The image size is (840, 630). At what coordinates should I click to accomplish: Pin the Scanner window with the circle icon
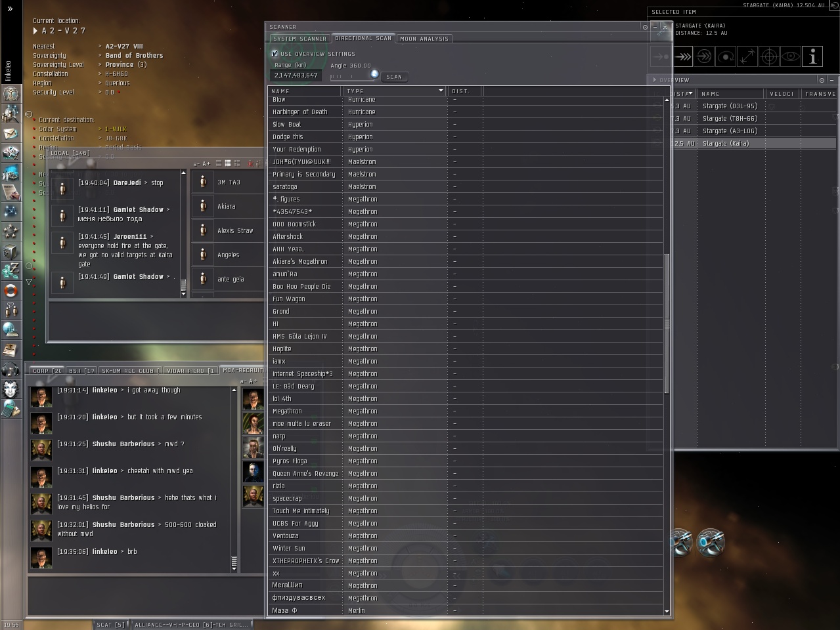tap(645, 27)
